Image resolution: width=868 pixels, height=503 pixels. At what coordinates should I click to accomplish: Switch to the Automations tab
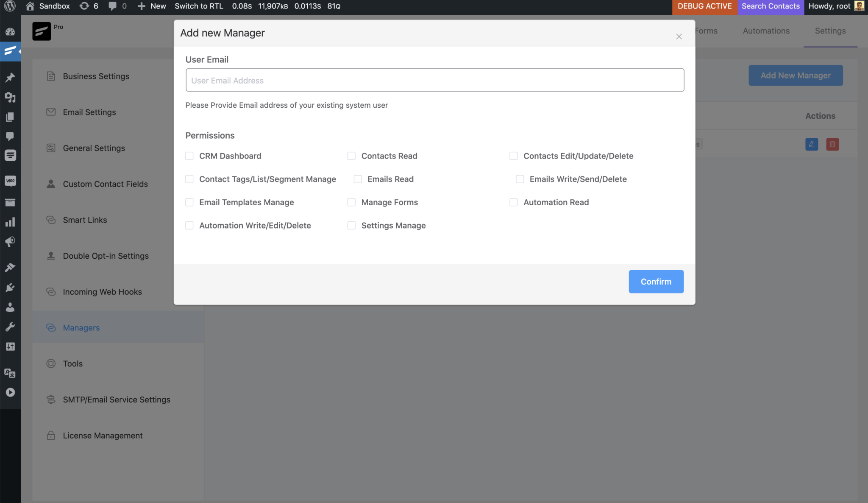click(x=766, y=31)
